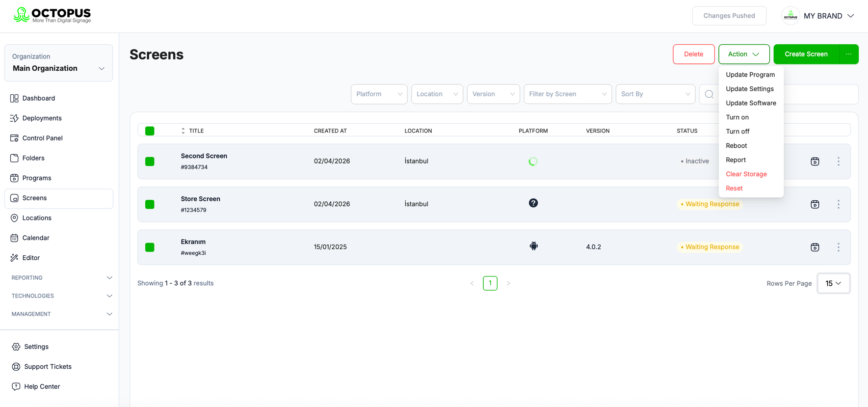Open the Main Organization selector
This screenshot has width=868, height=407.
tap(59, 63)
